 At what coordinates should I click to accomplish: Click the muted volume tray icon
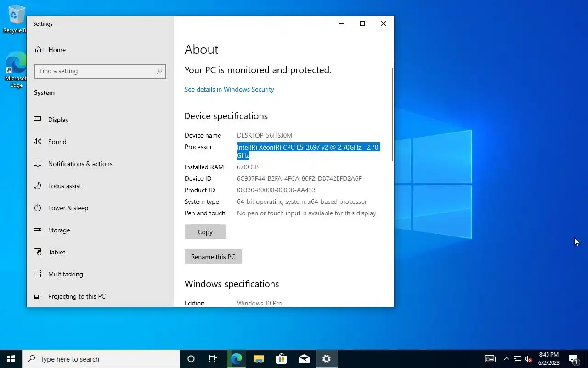point(528,359)
